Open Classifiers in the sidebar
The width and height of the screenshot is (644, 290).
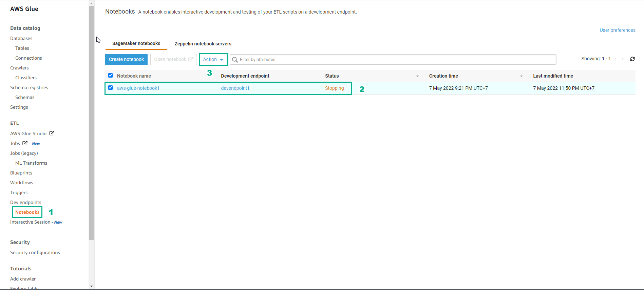26,78
